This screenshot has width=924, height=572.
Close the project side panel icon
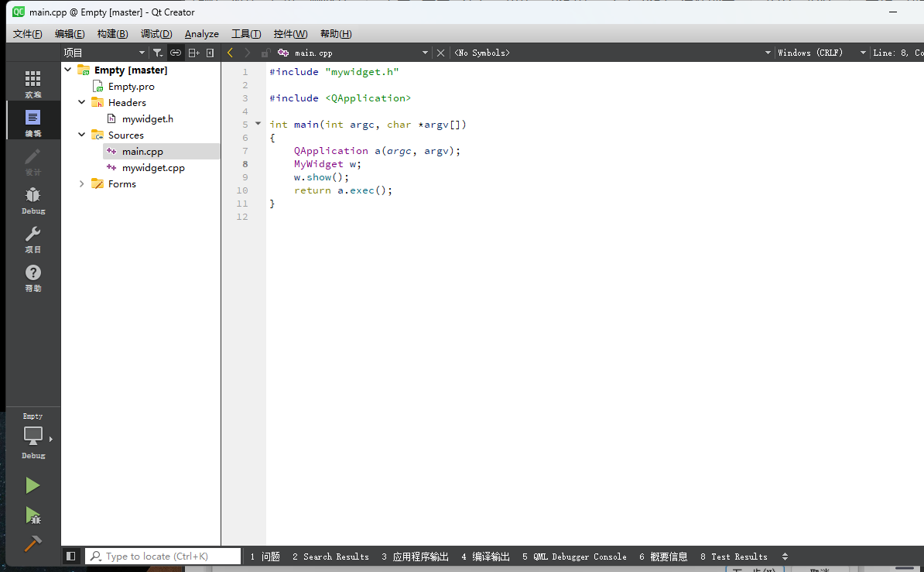pos(210,53)
